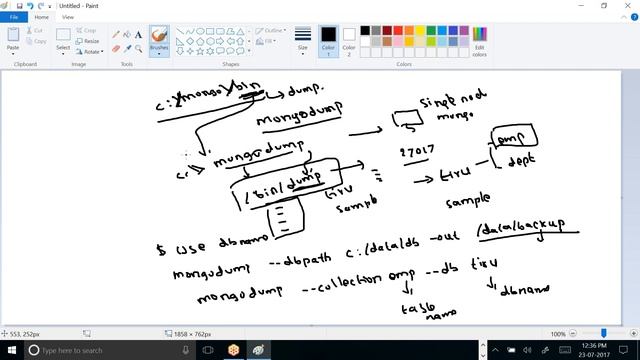The height and width of the screenshot is (360, 640).
Task: Select the Magnifier tool
Action: (x=138, y=49)
